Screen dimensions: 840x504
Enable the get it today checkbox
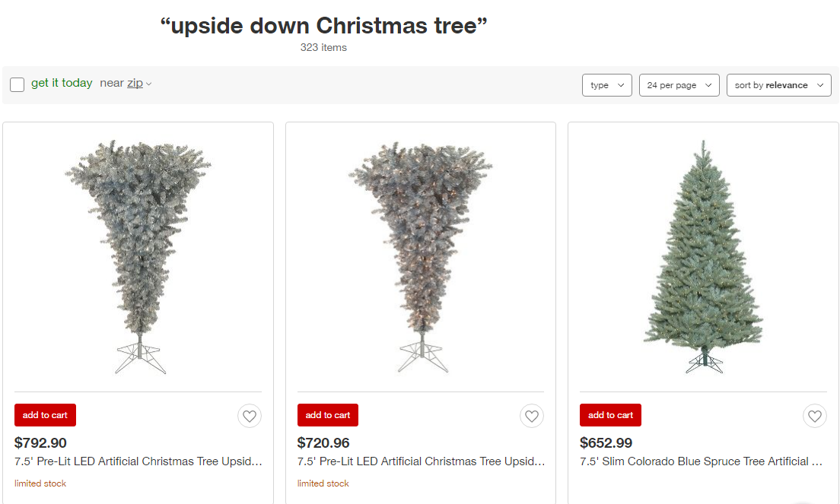17,84
